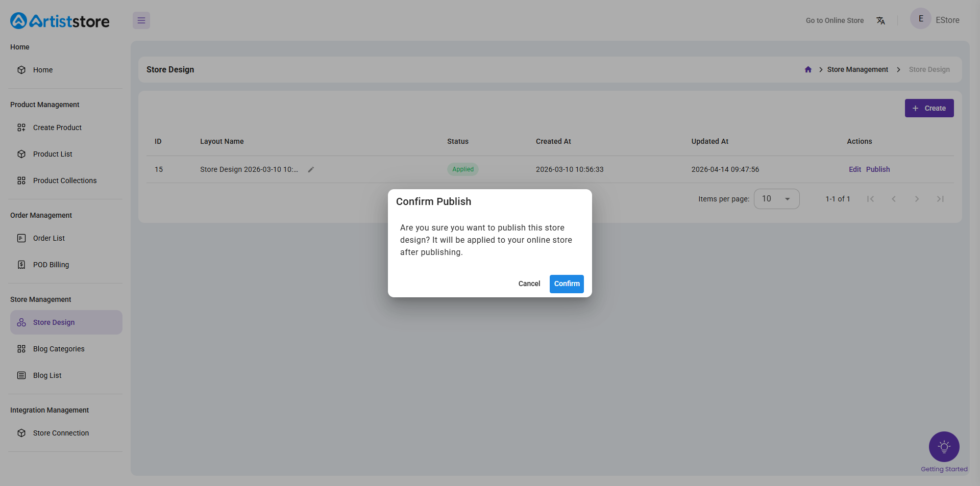This screenshot has width=980, height=486.
Task: Click the Getting Started lightbulb button
Action: point(944,447)
